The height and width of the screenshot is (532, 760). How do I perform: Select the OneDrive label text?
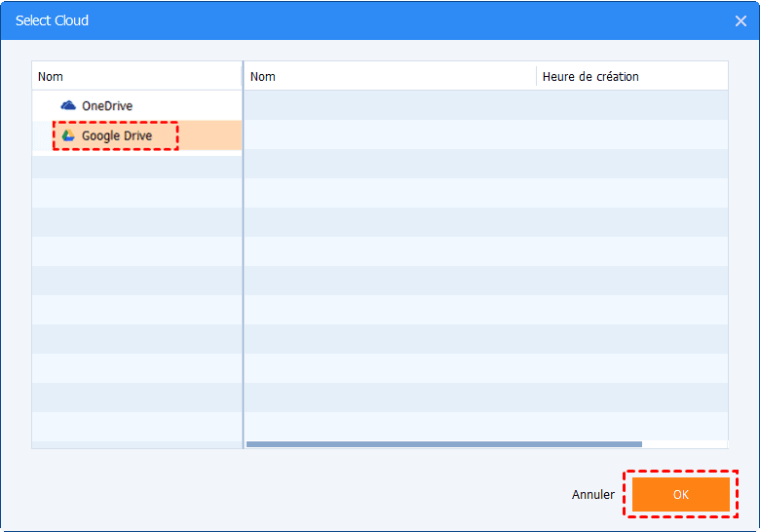coord(107,105)
